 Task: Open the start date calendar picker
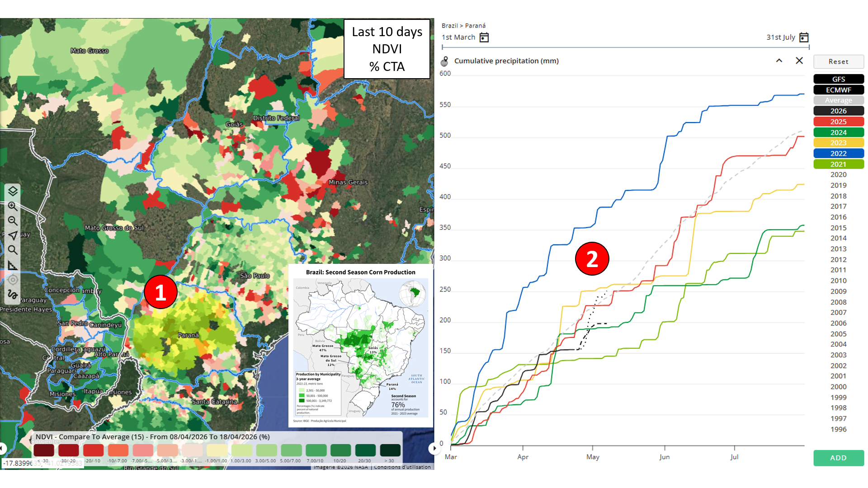[484, 37]
